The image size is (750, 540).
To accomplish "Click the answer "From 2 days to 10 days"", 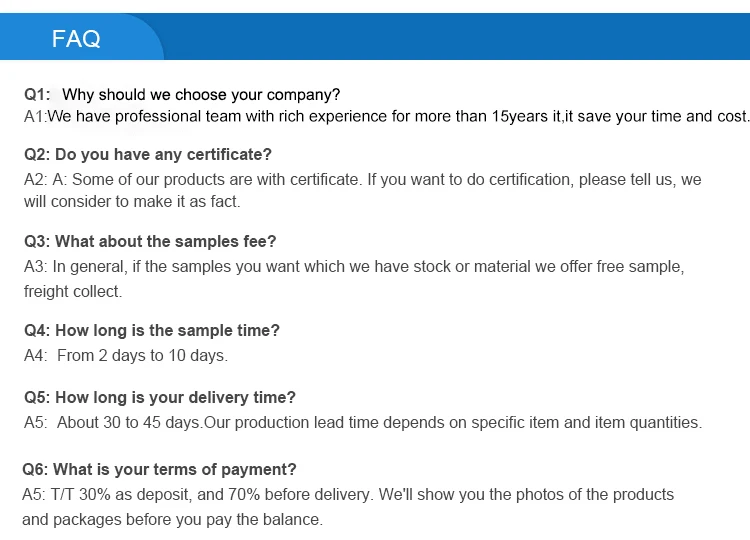I will [142, 355].
